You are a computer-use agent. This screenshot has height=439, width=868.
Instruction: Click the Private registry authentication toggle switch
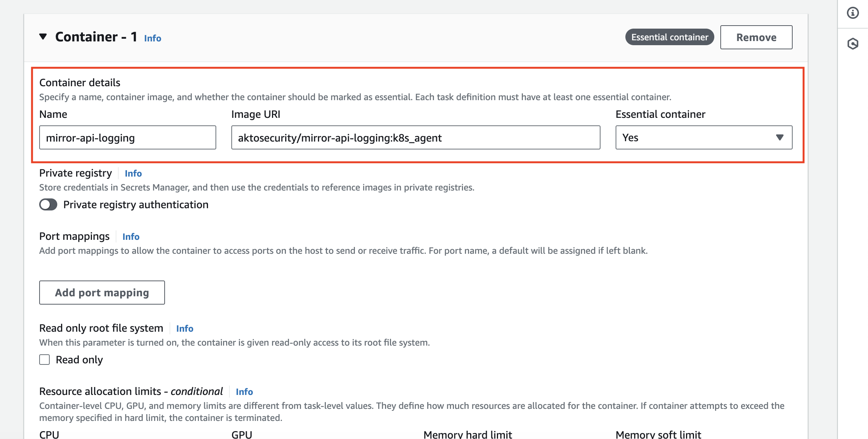pyautogui.click(x=48, y=204)
